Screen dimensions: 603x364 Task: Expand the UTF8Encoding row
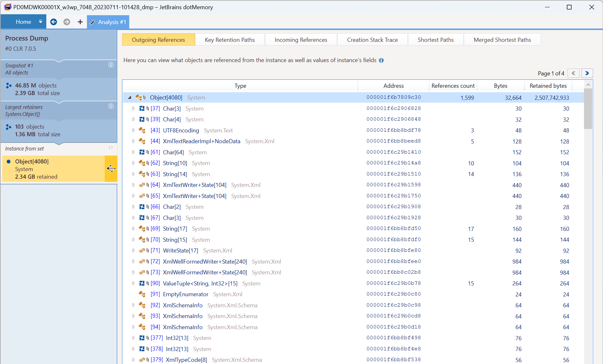134,130
